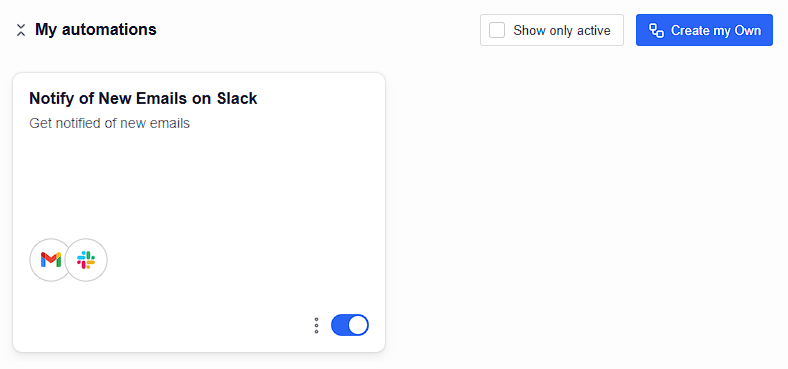Image resolution: width=788 pixels, height=369 pixels.
Task: Click the vertical ellipsis beside the toggle
Action: [316, 325]
